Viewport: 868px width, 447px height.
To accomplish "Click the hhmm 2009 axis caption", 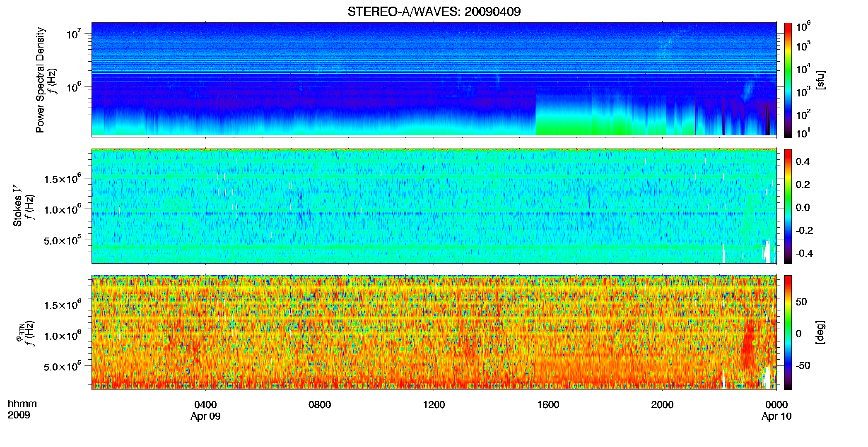I will (22, 409).
